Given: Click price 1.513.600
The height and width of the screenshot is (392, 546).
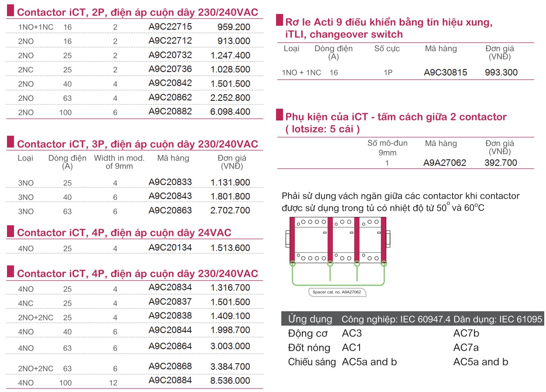Looking at the screenshot, I should click(x=230, y=248).
